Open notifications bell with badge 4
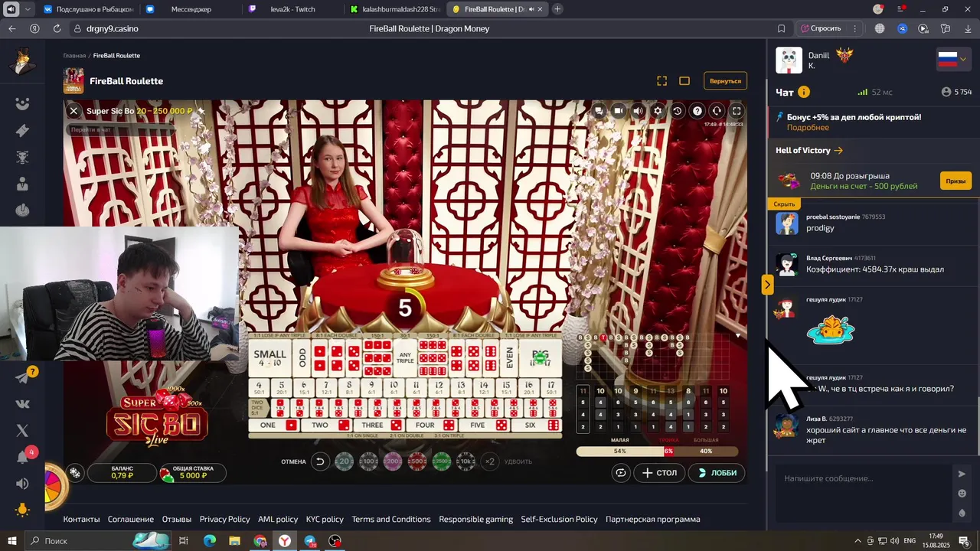 pyautogui.click(x=22, y=457)
